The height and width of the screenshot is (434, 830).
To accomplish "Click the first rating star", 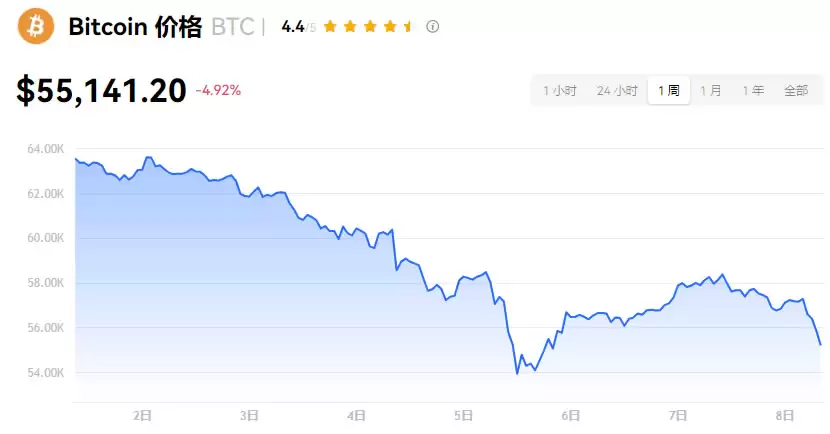I will 329,27.
